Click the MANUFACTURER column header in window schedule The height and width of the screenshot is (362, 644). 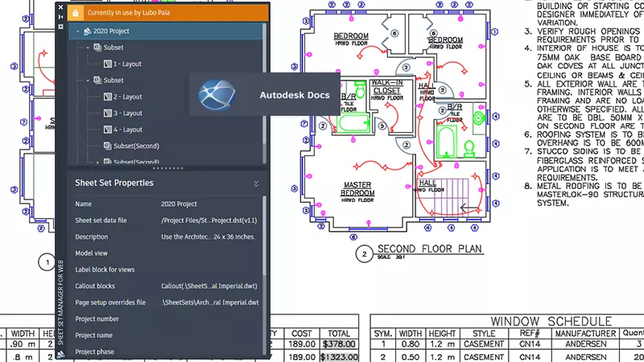585,334
